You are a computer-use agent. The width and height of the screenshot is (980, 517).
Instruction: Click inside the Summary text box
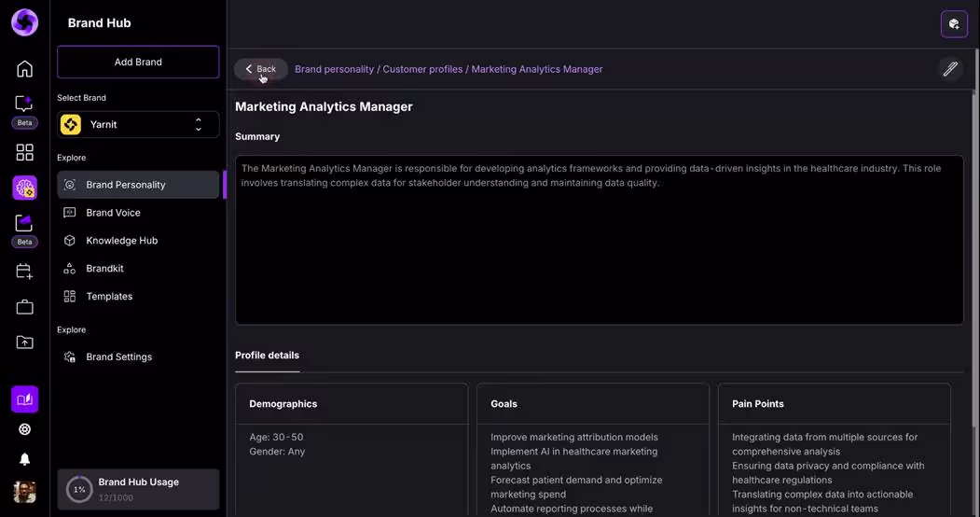[599, 240]
